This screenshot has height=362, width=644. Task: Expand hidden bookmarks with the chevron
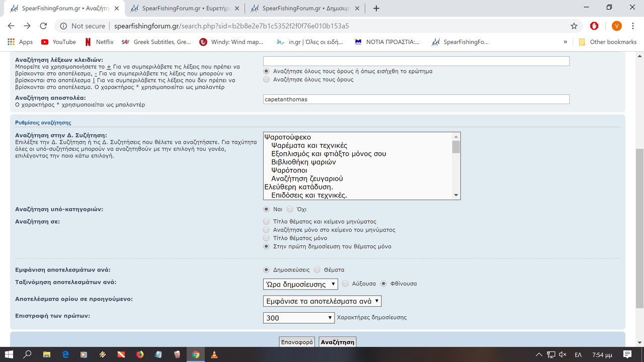point(565,42)
